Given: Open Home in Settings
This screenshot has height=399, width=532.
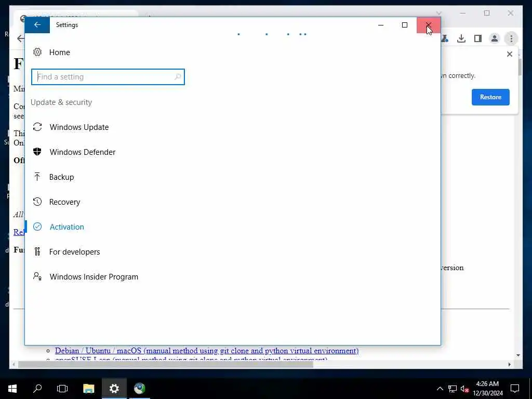Looking at the screenshot, I should click(59, 52).
